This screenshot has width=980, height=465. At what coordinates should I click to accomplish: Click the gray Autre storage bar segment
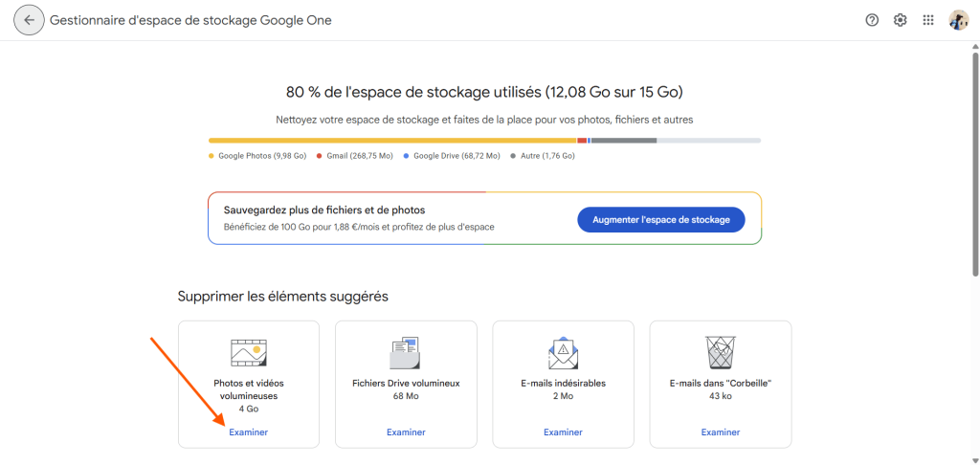point(624,141)
